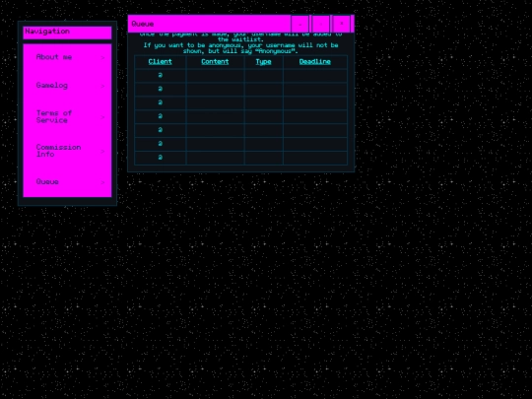
Task: Click the Content column header
Action: point(215,62)
